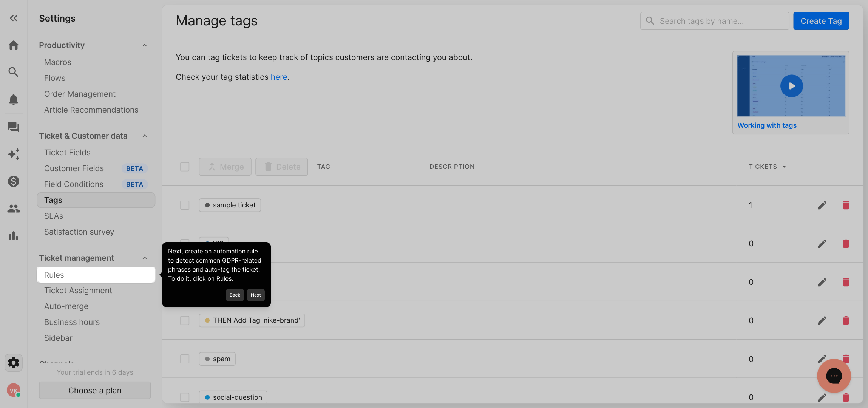Open conversations chat bubbles icon
The image size is (868, 408).
coord(14,127)
